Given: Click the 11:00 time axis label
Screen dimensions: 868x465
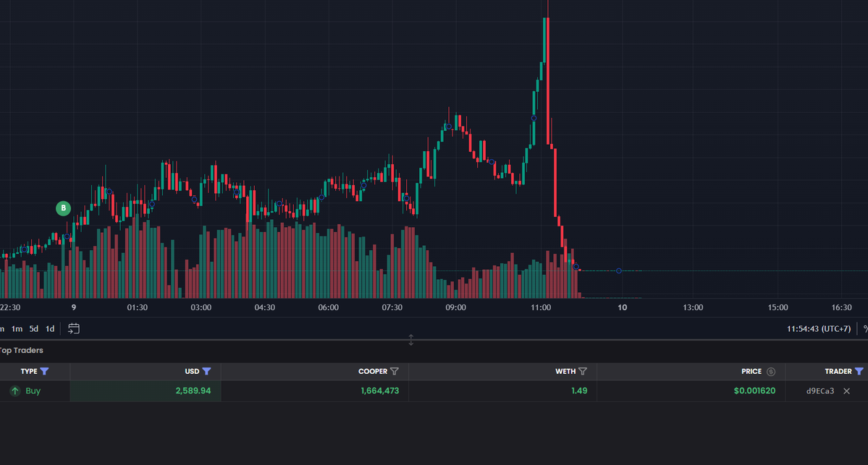Looking at the screenshot, I should pyautogui.click(x=541, y=307).
